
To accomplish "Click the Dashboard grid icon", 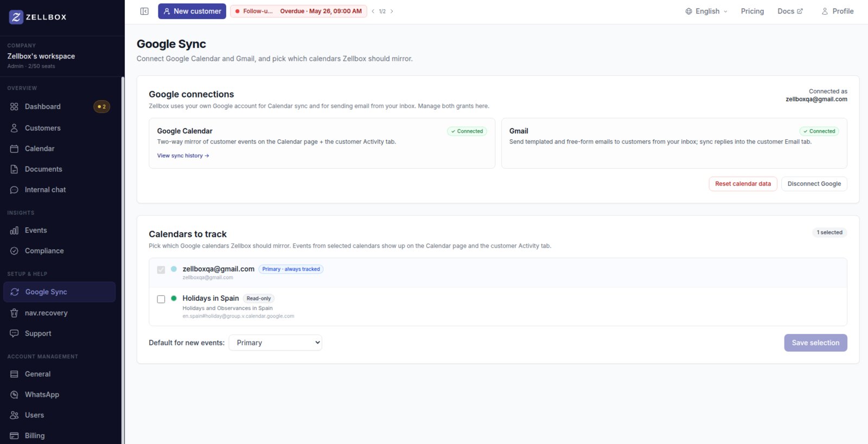I will tap(14, 107).
